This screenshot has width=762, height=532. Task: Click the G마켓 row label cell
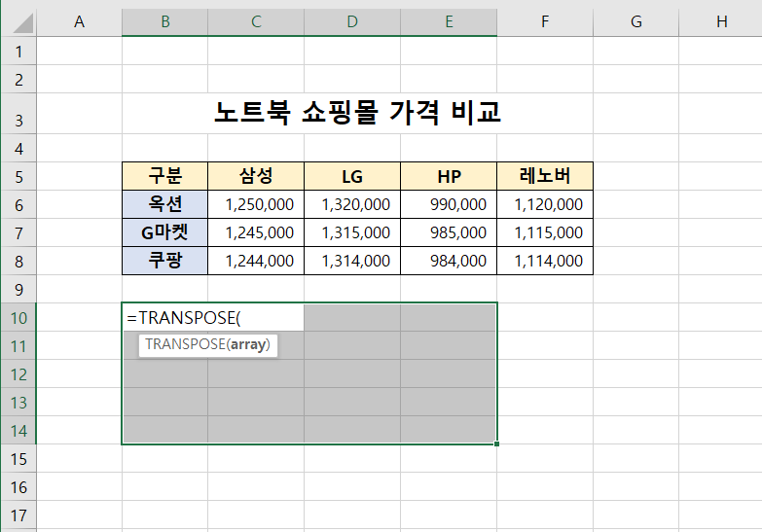[164, 232]
